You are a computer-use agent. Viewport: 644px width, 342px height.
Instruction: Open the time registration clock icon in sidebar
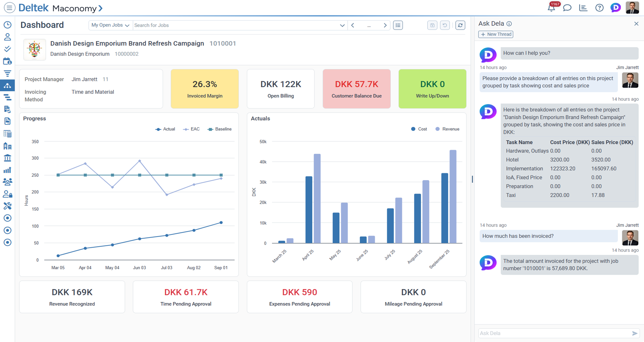click(x=7, y=25)
